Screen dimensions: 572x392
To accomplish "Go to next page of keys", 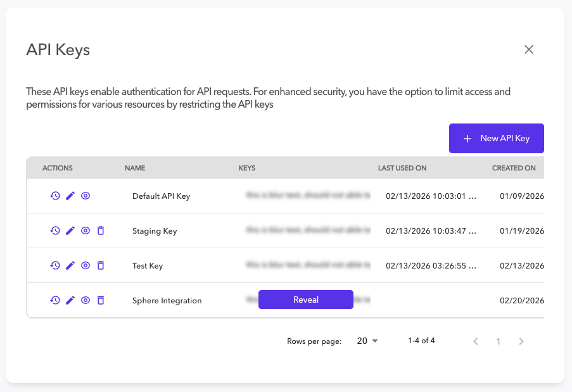I will click(521, 341).
